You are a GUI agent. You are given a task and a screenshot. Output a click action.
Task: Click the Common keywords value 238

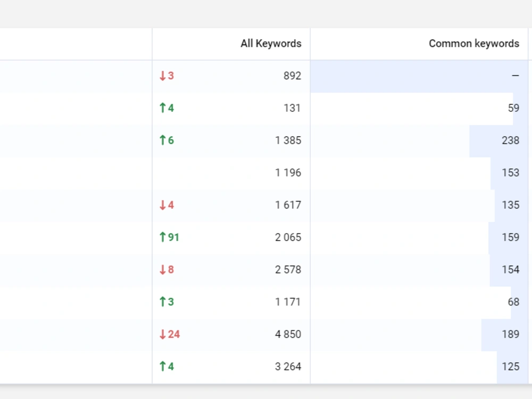point(511,140)
